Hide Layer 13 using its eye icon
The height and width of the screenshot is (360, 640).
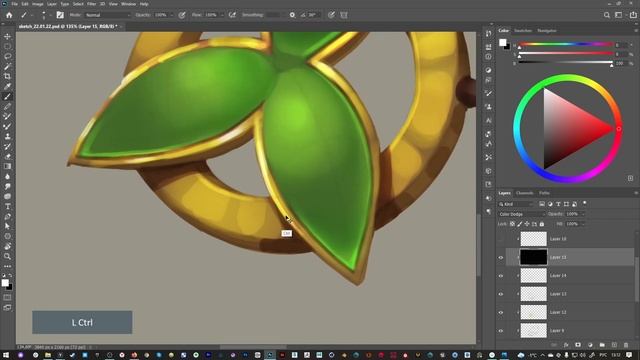tap(501, 294)
